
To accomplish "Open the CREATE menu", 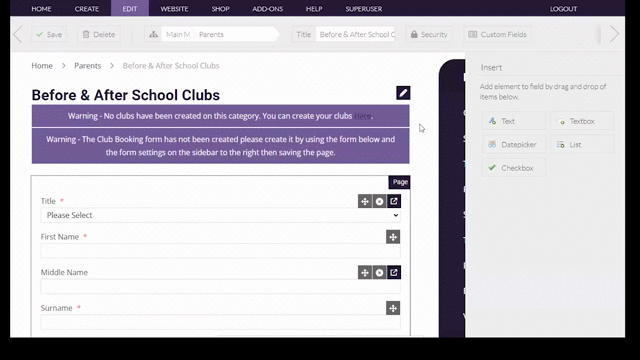I will 87,9.
